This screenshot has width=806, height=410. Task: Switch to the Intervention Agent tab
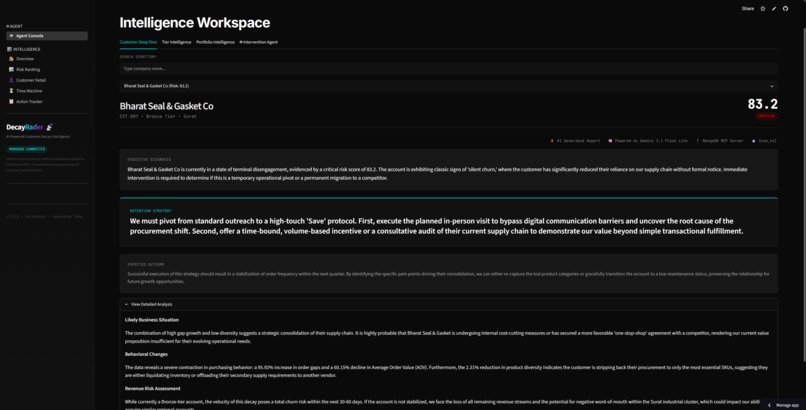click(259, 42)
